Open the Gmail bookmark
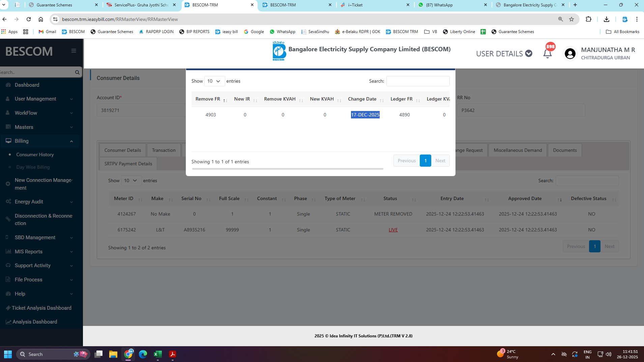This screenshot has height=362, width=644. (x=48, y=32)
